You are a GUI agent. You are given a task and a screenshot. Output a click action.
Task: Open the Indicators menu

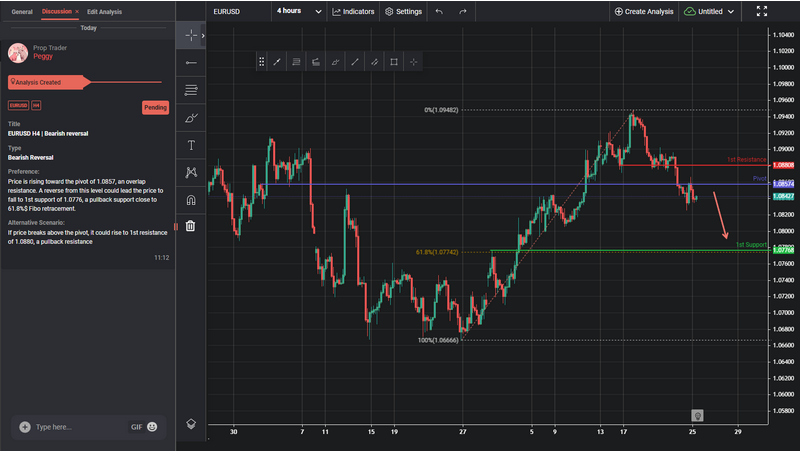[x=353, y=11]
